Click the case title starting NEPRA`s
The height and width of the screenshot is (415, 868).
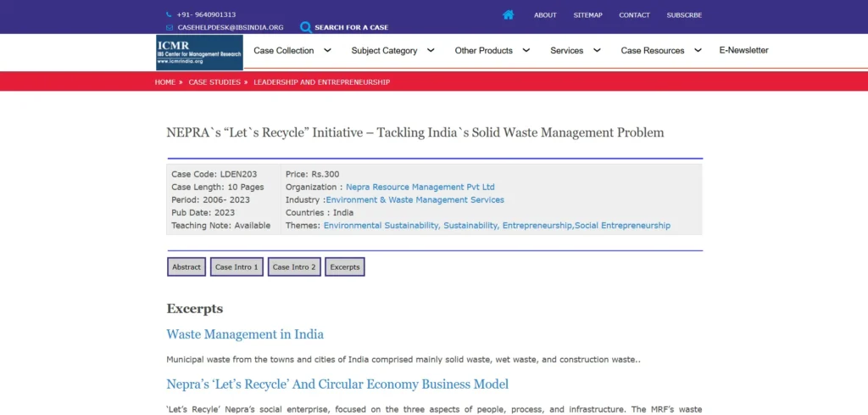[415, 132]
